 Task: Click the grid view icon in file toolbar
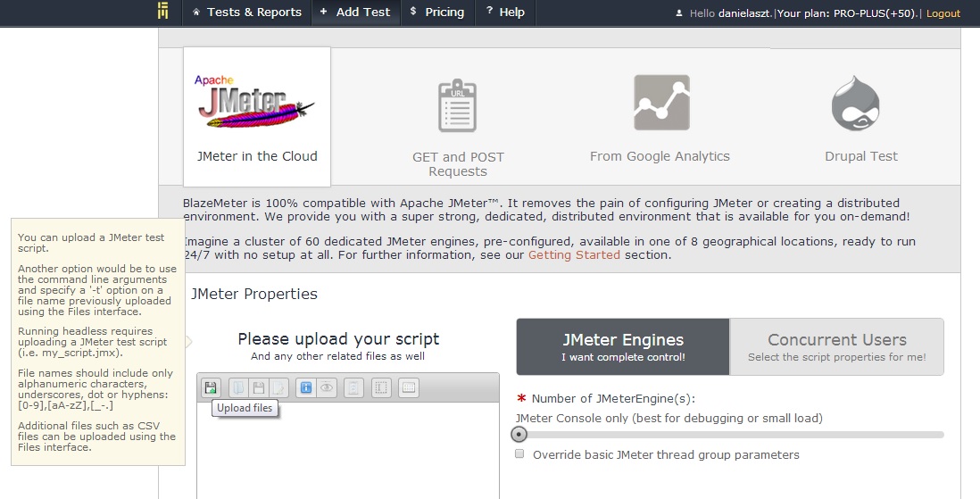(x=408, y=387)
